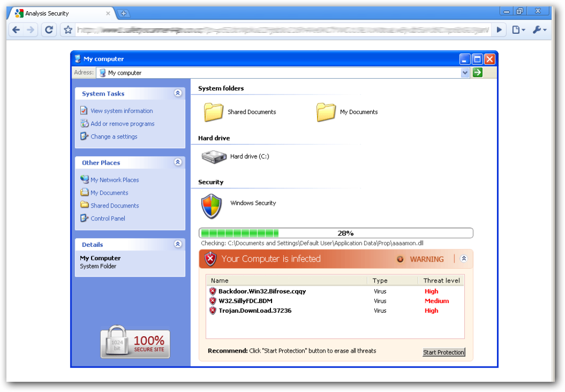Bookmark the page with the star icon
This screenshot has height=392, width=565.
click(67, 30)
